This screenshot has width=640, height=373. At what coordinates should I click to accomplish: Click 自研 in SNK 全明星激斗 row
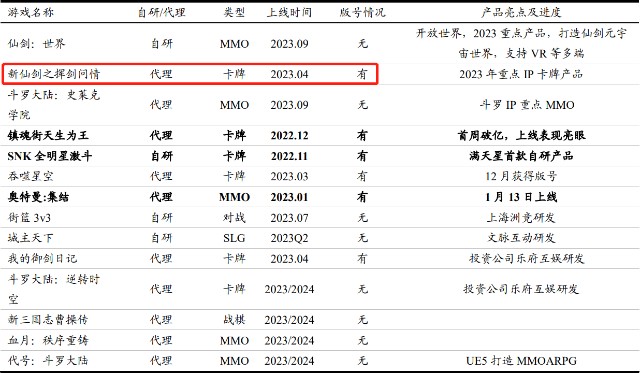click(161, 156)
